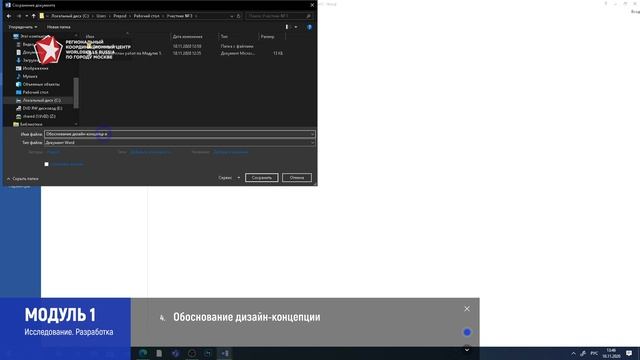Viewport: 640px width, 360px height.
Task: Select the 'Папка с файлами' folder row
Action: [184, 46]
